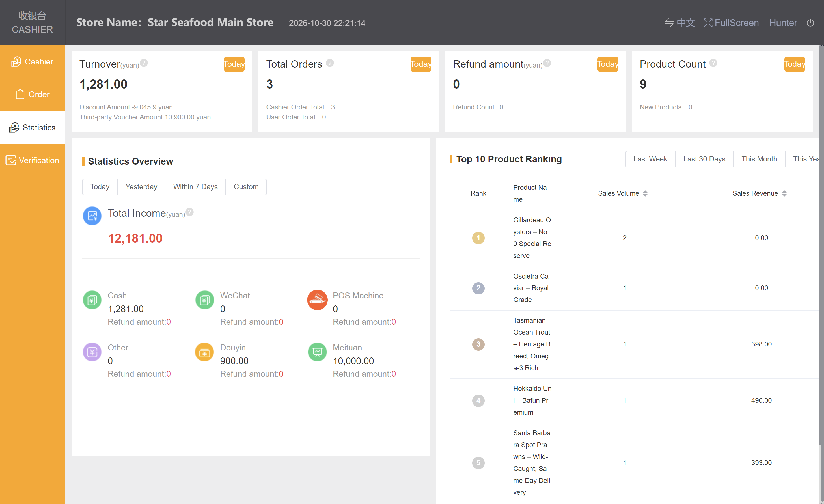Click the Gillardeau Oysters product name
The height and width of the screenshot is (504, 824).
pos(532,238)
